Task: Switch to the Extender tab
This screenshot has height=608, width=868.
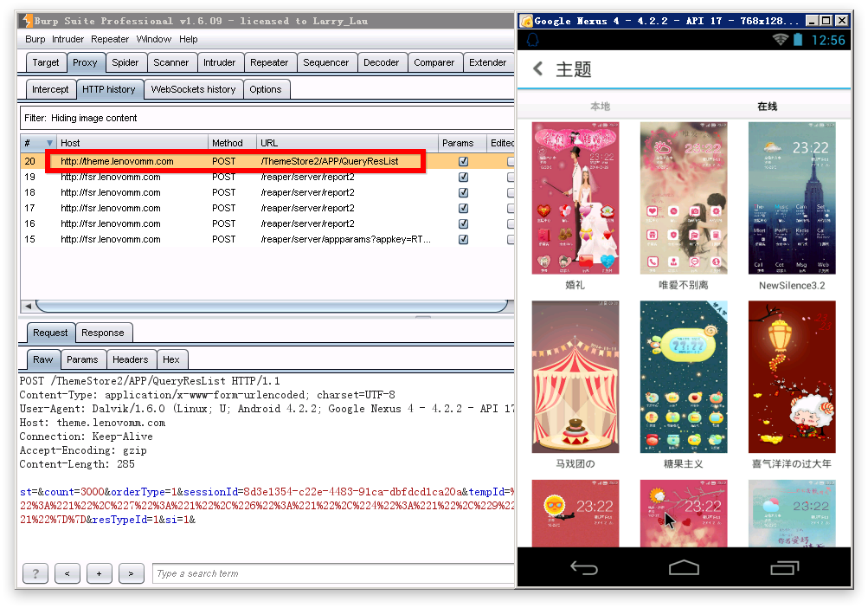Action: pos(488,62)
